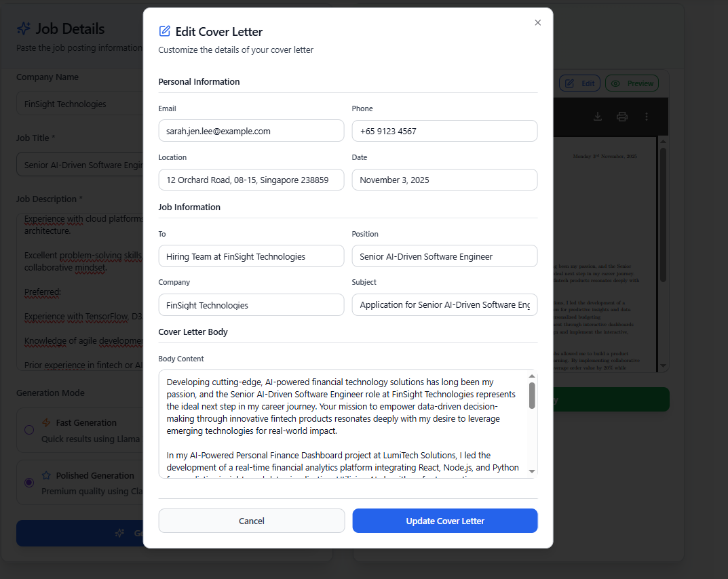Cancel the cover letter edits
Image resolution: width=728 pixels, height=579 pixels.
tap(252, 521)
